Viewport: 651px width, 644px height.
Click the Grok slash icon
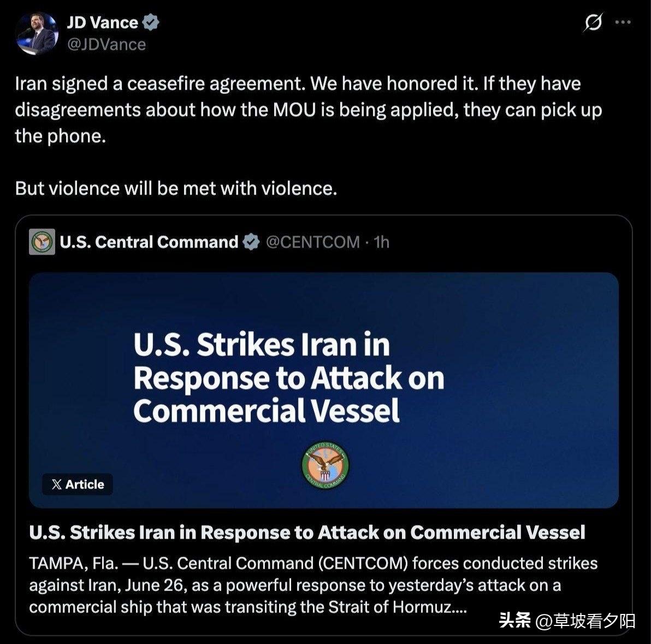(593, 22)
